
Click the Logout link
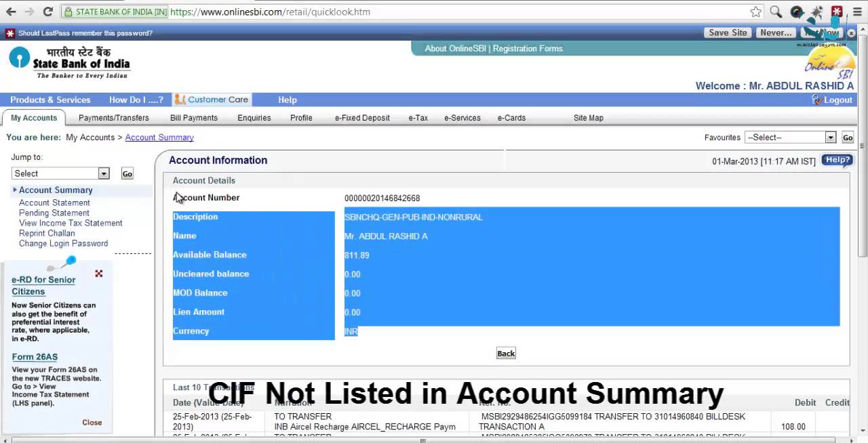838,100
